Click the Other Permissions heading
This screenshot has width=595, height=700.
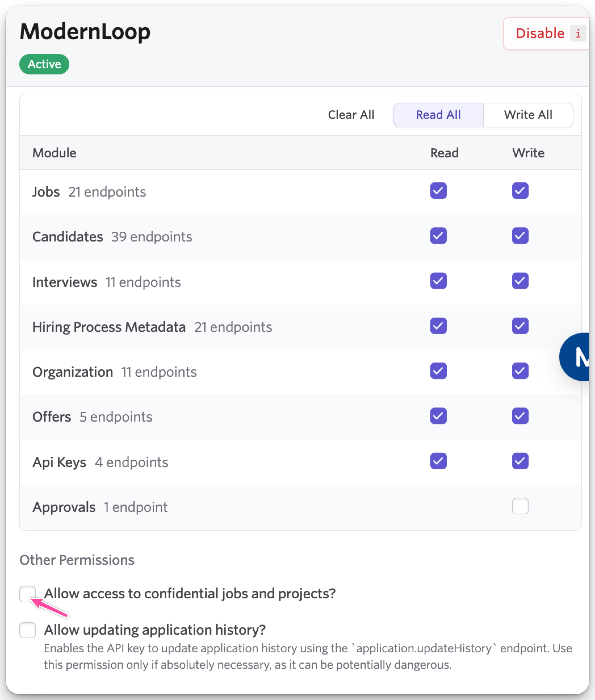coord(77,560)
